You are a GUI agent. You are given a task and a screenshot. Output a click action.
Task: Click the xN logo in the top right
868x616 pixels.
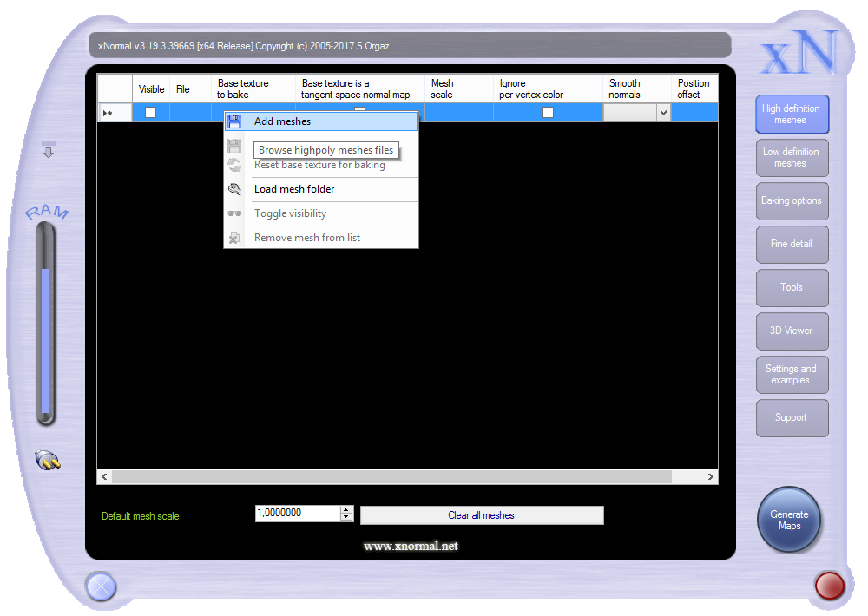[799, 54]
